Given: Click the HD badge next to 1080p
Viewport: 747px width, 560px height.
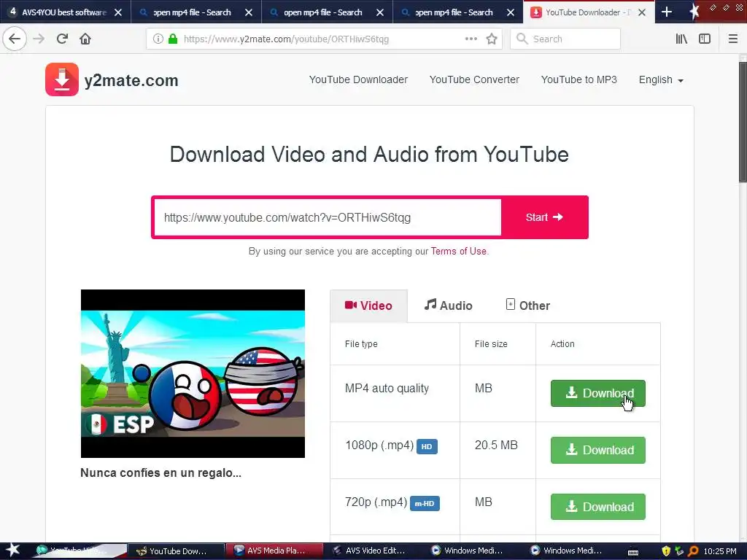Looking at the screenshot, I should (x=427, y=447).
